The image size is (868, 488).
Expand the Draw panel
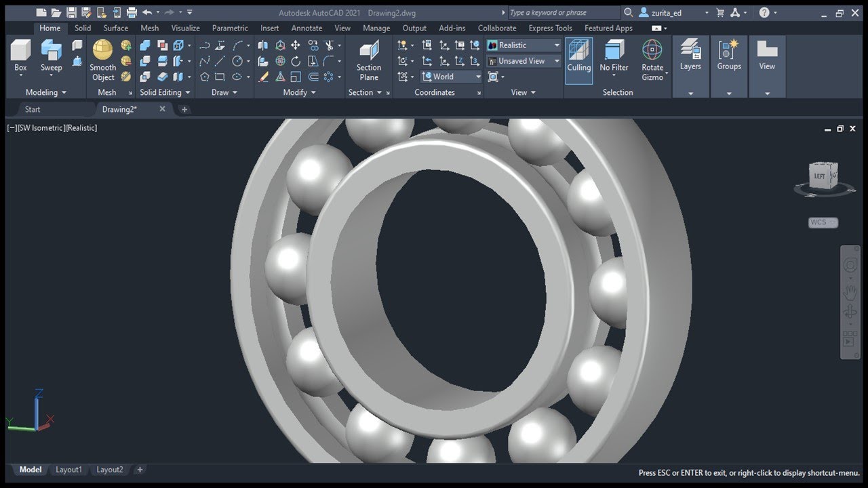click(224, 92)
